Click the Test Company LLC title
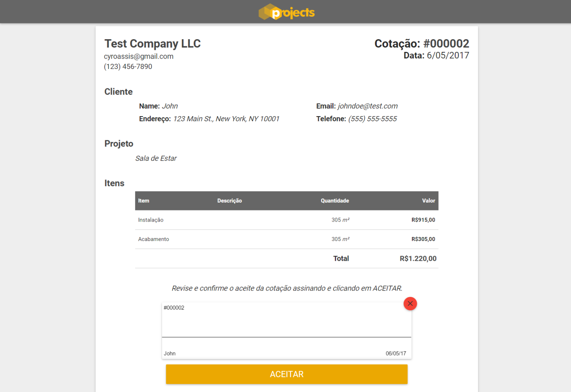The width and height of the screenshot is (571, 392). coord(153,44)
